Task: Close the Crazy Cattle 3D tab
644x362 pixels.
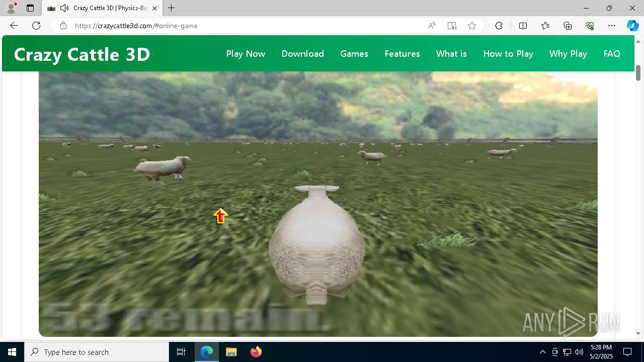Action: [x=154, y=8]
